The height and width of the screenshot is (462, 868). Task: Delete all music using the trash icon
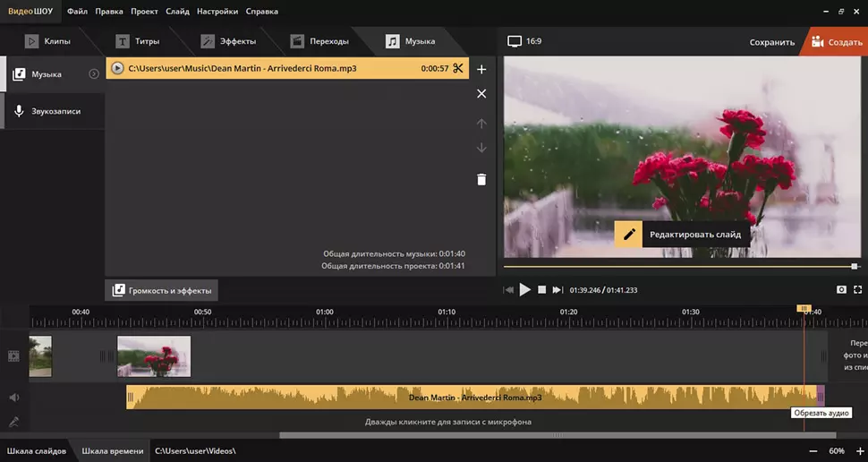click(481, 179)
